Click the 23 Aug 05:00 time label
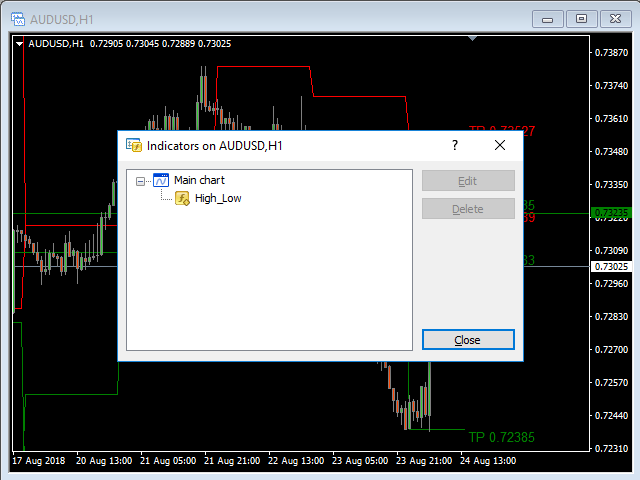The image size is (640, 480). pos(360,461)
